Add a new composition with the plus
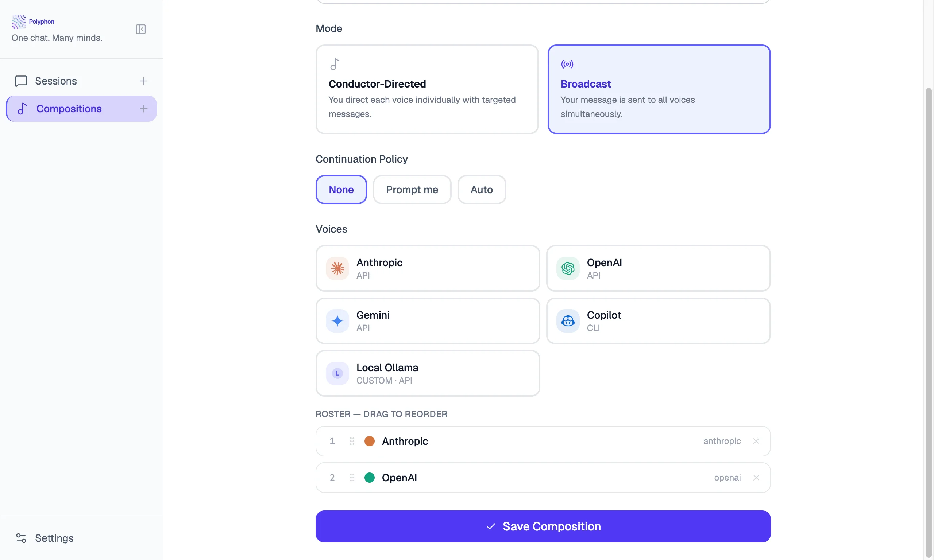The image size is (934, 560). [144, 109]
